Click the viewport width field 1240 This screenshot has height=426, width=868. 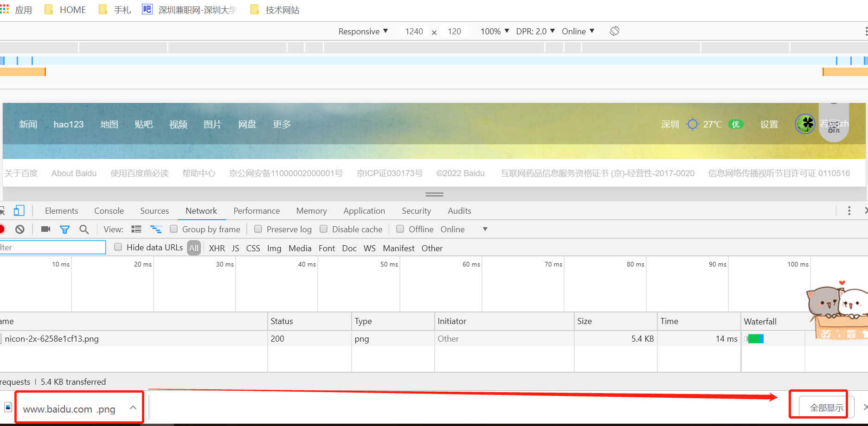click(x=414, y=31)
